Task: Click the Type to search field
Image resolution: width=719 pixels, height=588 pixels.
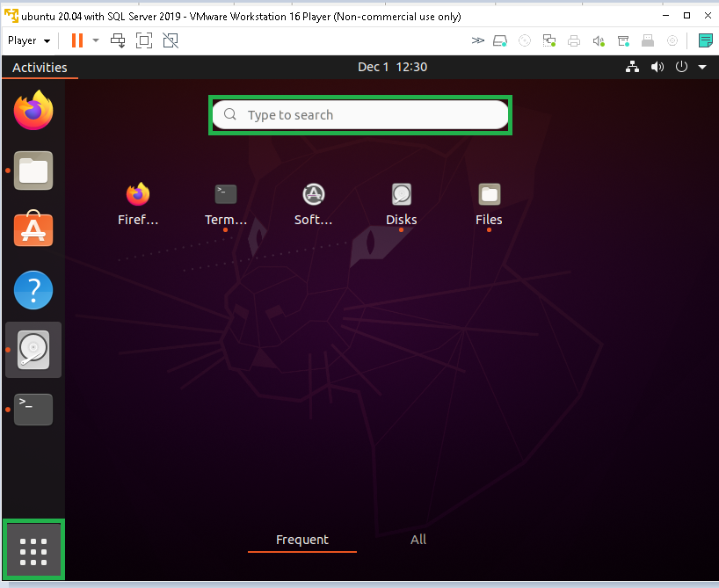Action: [360, 114]
